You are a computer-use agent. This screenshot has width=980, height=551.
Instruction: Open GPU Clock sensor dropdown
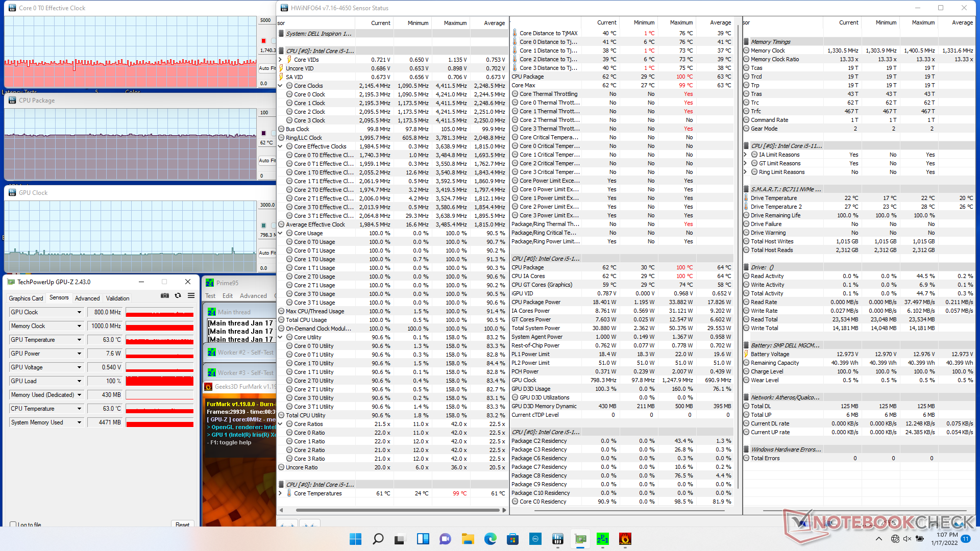coord(79,312)
